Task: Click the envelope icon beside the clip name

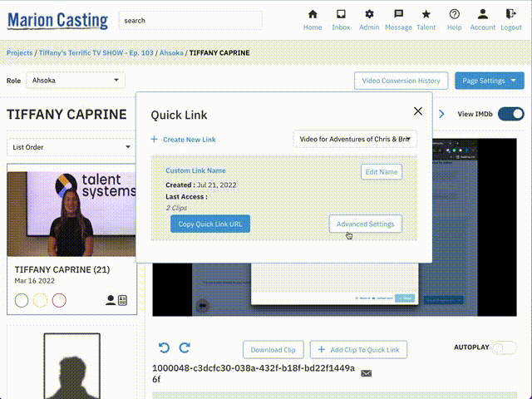Action: tap(366, 373)
